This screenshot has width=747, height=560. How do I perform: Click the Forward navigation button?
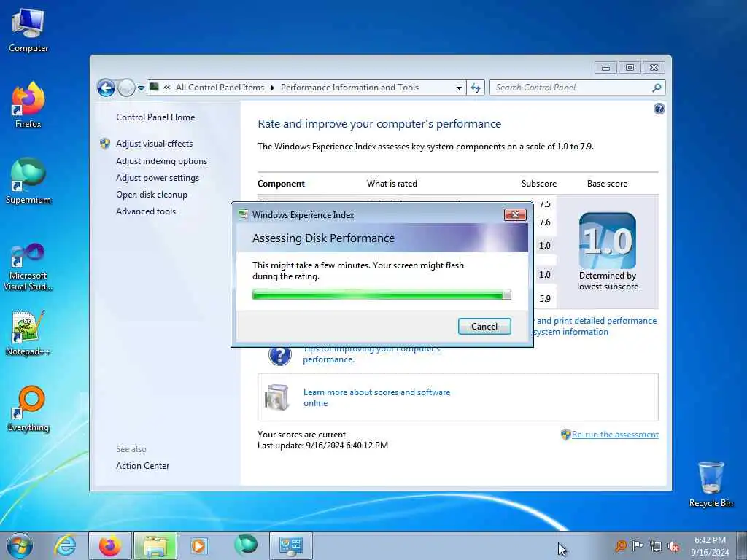[x=126, y=87]
